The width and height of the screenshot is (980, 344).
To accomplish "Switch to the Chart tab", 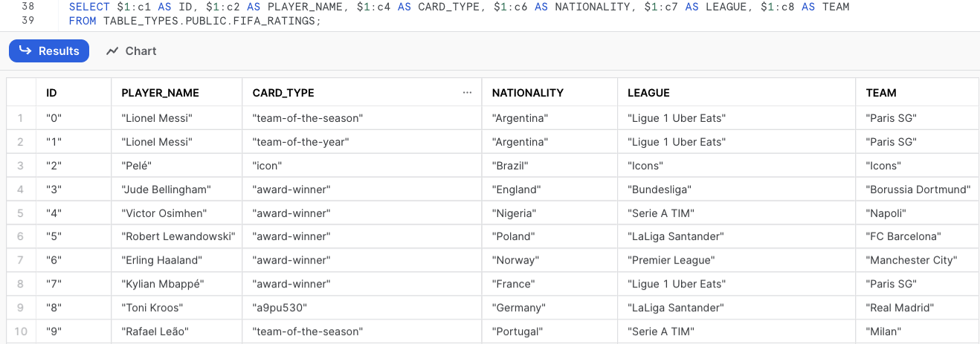I will click(132, 51).
